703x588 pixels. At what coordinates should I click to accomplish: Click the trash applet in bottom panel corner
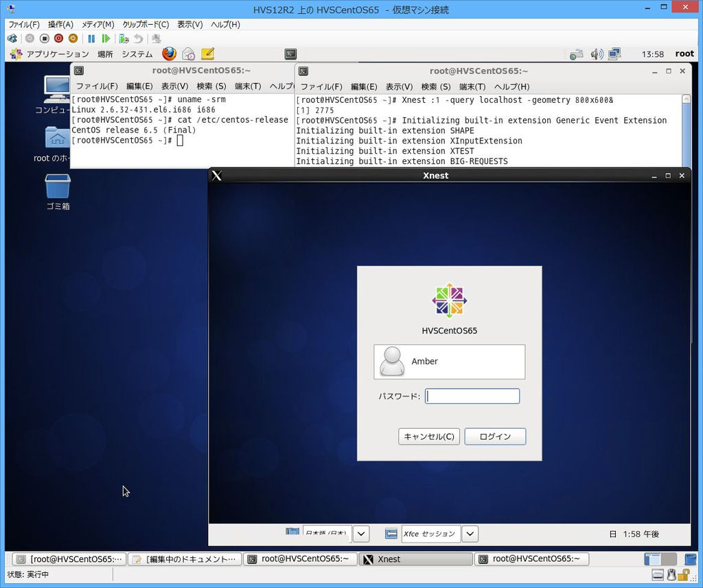[x=691, y=559]
